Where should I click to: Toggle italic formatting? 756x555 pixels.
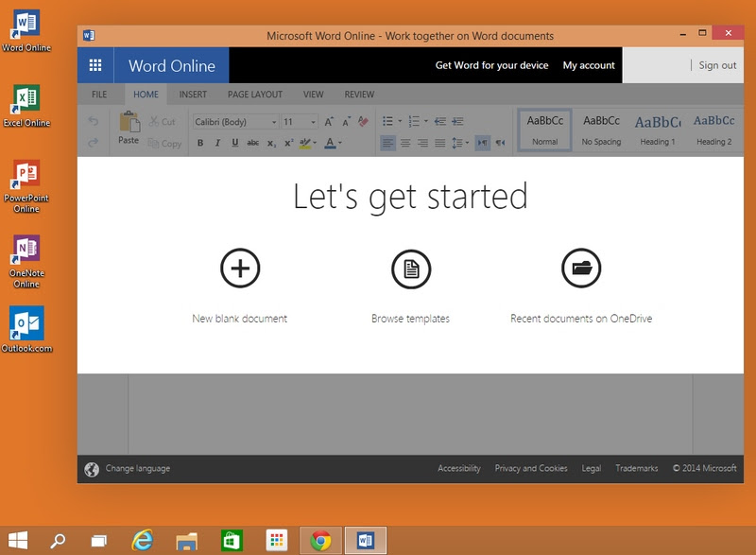tap(217, 143)
